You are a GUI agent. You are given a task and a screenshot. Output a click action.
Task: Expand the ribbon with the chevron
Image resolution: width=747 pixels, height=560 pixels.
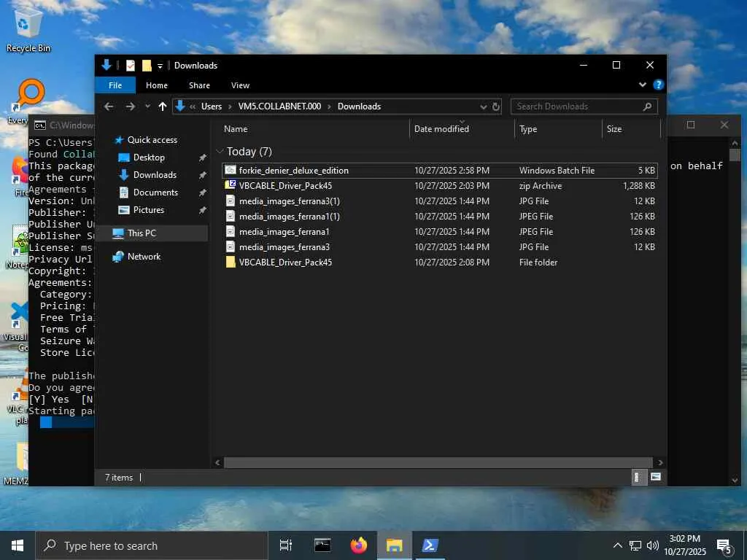642,85
